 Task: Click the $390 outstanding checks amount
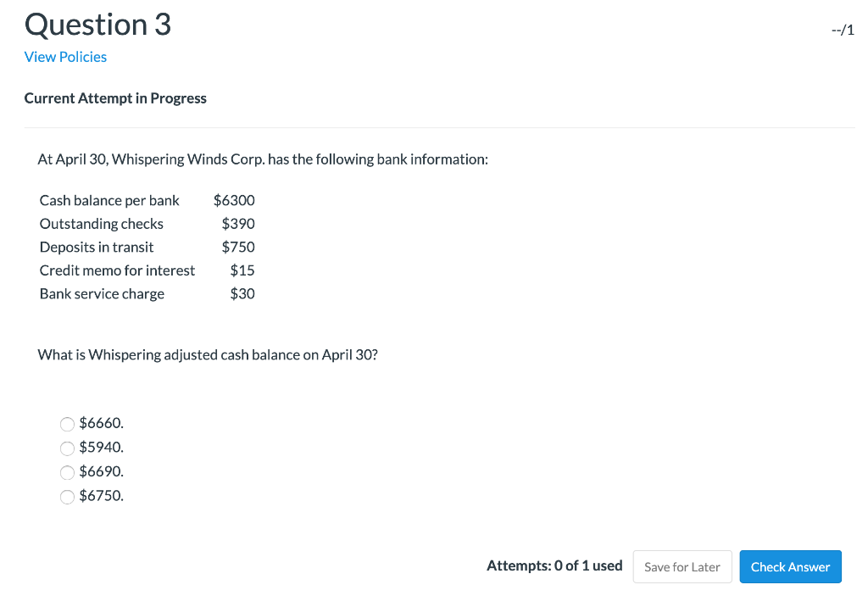pyautogui.click(x=240, y=223)
